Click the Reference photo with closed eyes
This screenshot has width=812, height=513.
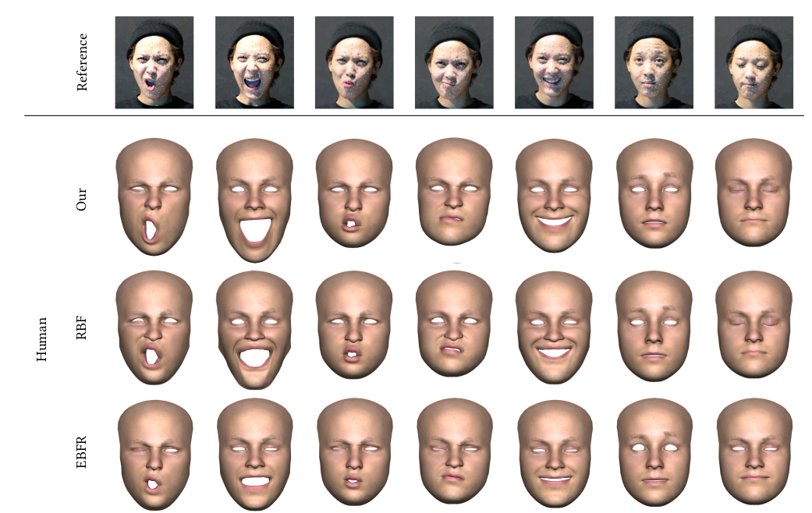pyautogui.click(x=754, y=62)
